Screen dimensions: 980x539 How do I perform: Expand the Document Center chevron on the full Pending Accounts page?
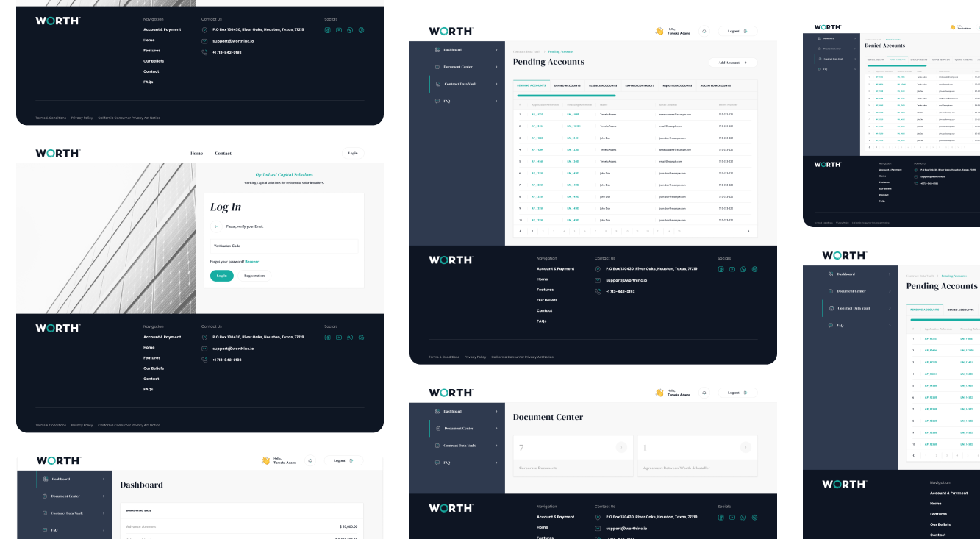[496, 67]
